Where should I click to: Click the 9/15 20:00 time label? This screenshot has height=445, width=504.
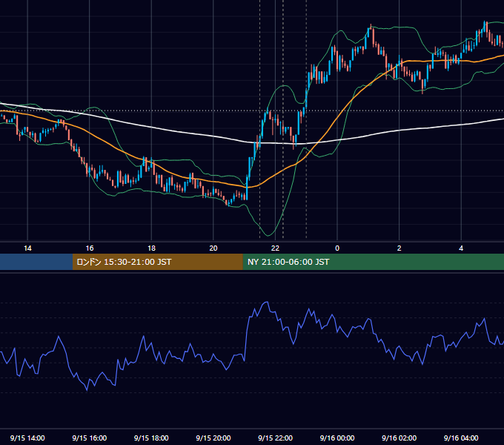pos(213,438)
